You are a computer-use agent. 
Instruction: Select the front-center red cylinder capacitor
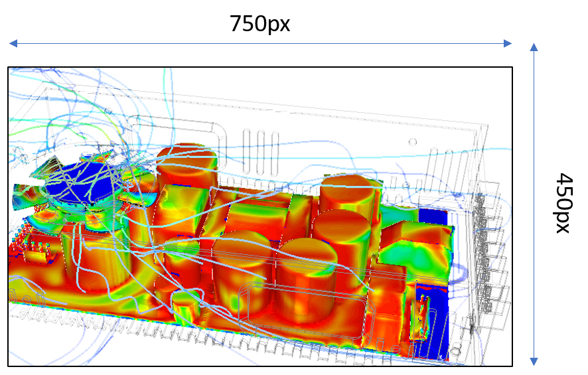tap(242, 272)
